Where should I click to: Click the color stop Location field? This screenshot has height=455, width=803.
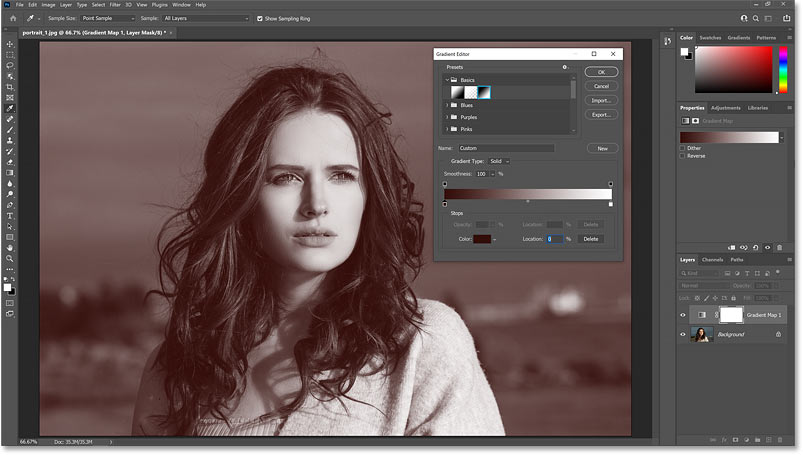[x=555, y=239]
